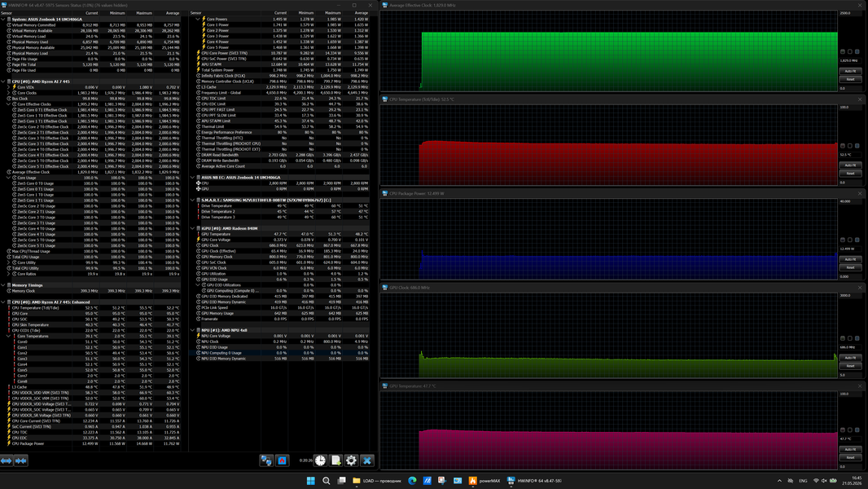This screenshot has width=868, height=489.
Task: Click Reset in CPU Package Power graph
Action: click(x=850, y=267)
